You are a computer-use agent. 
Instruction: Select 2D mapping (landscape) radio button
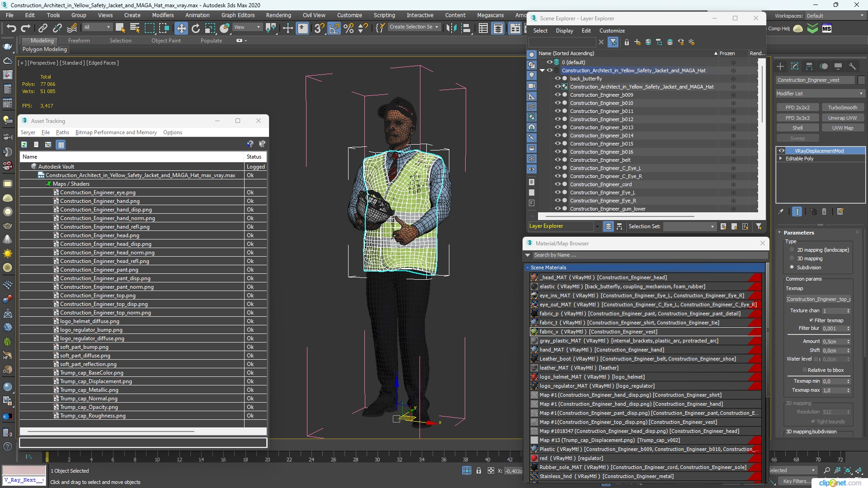(x=792, y=250)
